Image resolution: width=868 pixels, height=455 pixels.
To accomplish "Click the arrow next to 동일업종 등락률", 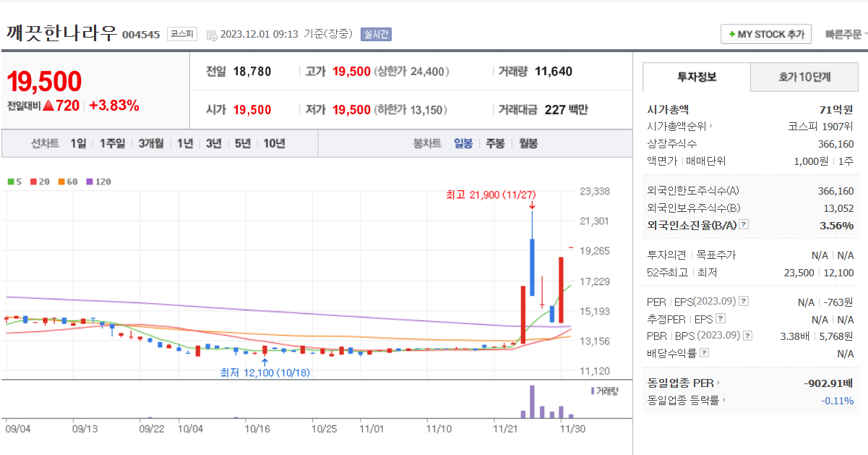I will [723, 401].
